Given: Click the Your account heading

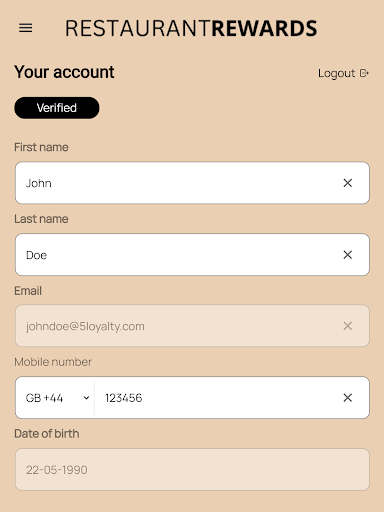Looking at the screenshot, I should (64, 72).
